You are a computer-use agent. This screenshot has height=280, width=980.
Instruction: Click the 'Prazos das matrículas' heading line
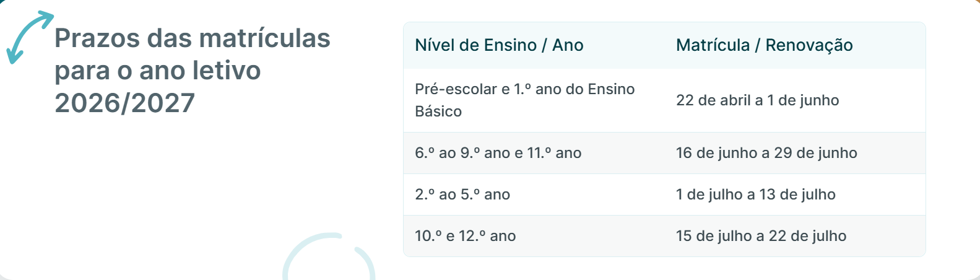tap(192, 38)
